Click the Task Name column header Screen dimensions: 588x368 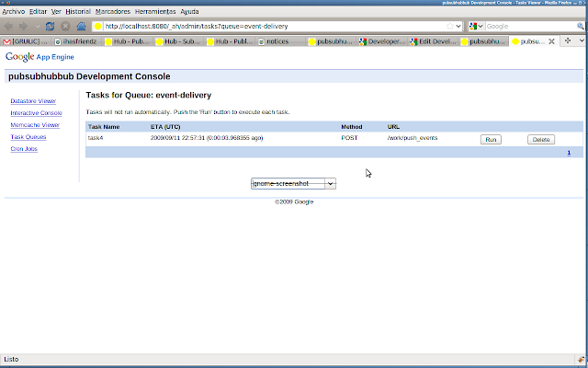point(104,127)
